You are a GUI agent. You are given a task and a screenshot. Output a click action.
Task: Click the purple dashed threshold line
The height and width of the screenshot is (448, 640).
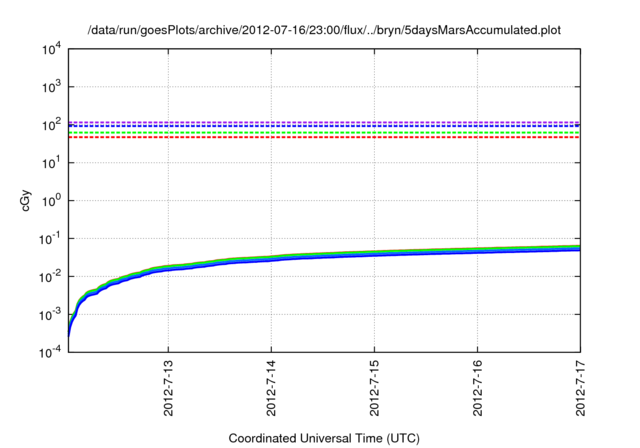[x=324, y=122]
